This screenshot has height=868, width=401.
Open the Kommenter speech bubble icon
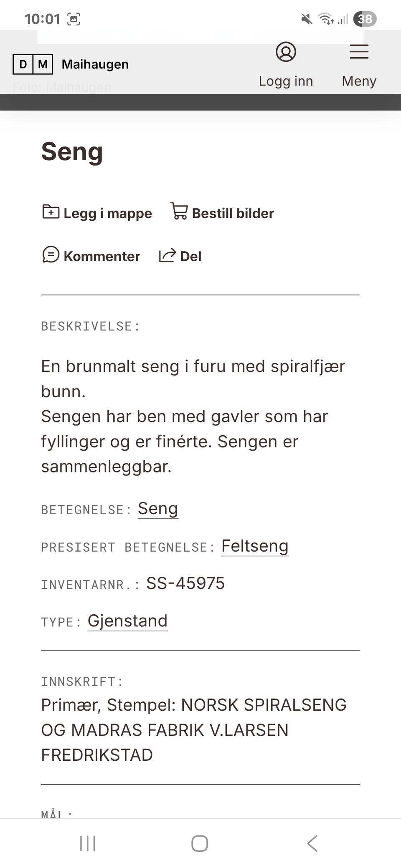50,255
